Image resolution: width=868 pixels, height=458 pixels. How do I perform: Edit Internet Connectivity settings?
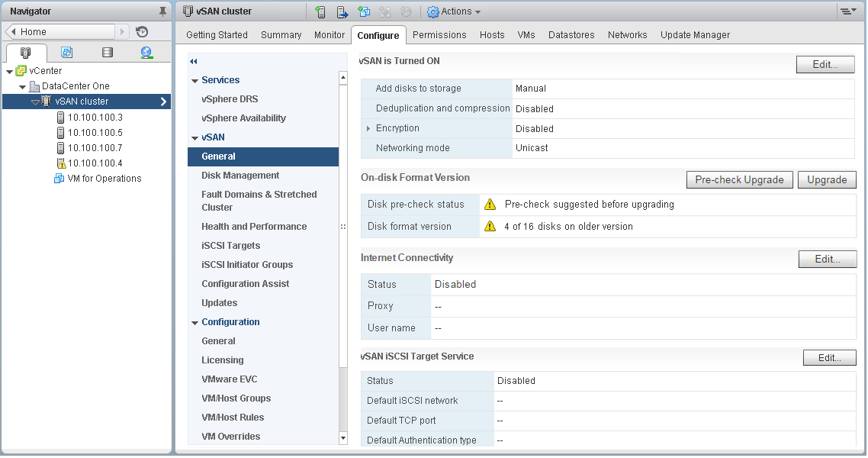[828, 260]
